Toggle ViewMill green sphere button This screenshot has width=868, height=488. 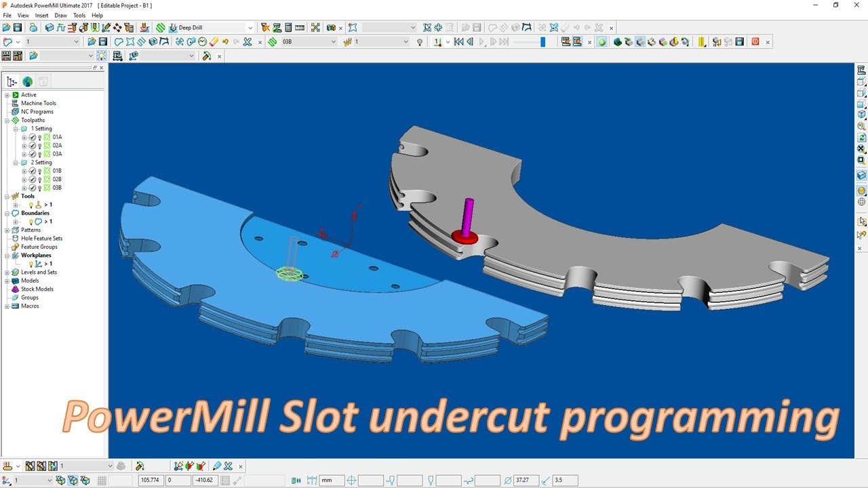(601, 42)
